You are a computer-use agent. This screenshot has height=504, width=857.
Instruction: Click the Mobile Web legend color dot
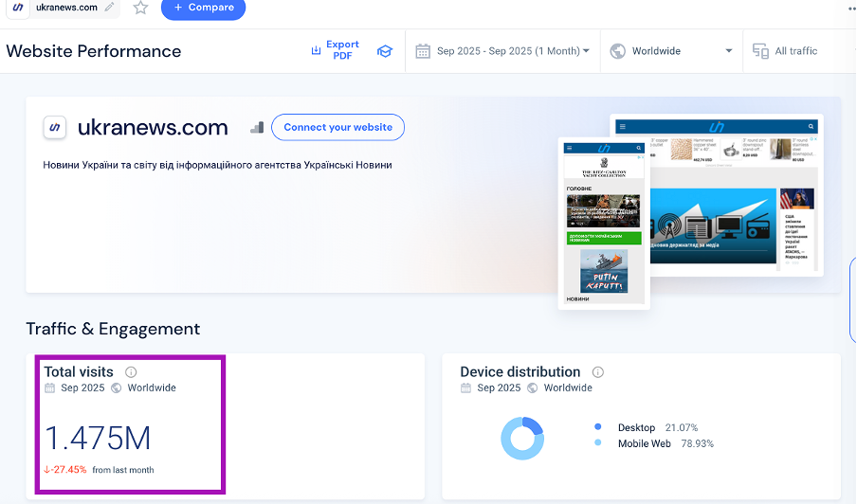[x=597, y=443]
